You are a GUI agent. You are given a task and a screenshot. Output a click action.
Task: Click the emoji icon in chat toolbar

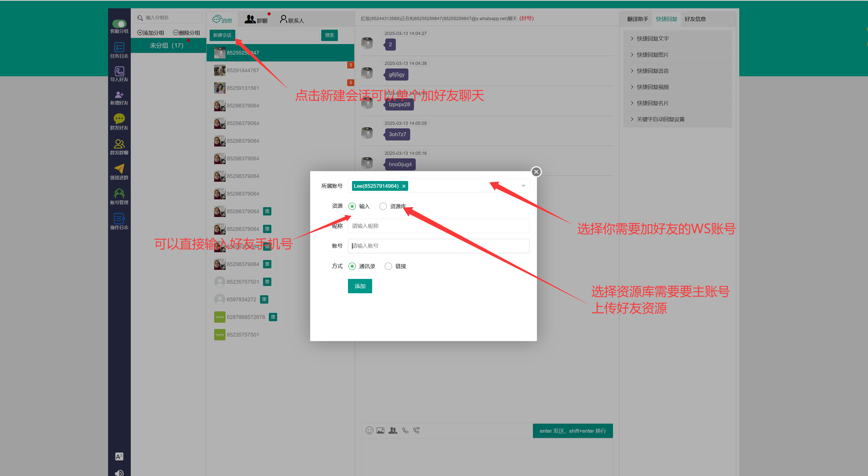pyautogui.click(x=369, y=430)
